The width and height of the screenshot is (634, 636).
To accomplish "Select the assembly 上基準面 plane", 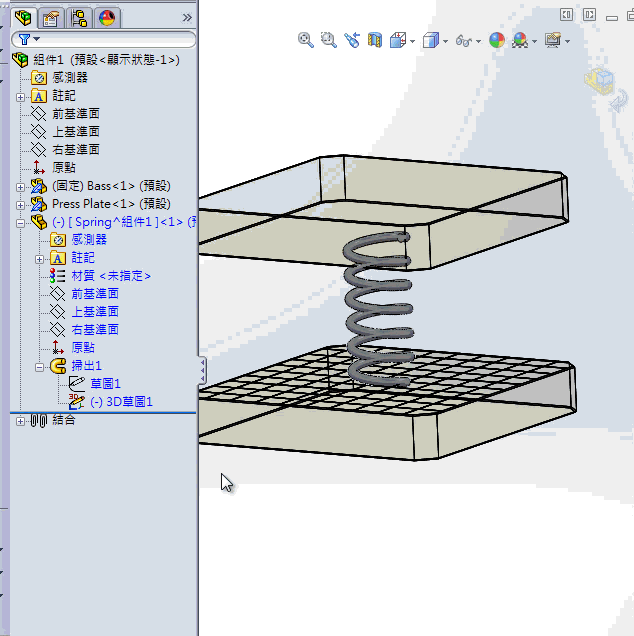I will (76, 131).
